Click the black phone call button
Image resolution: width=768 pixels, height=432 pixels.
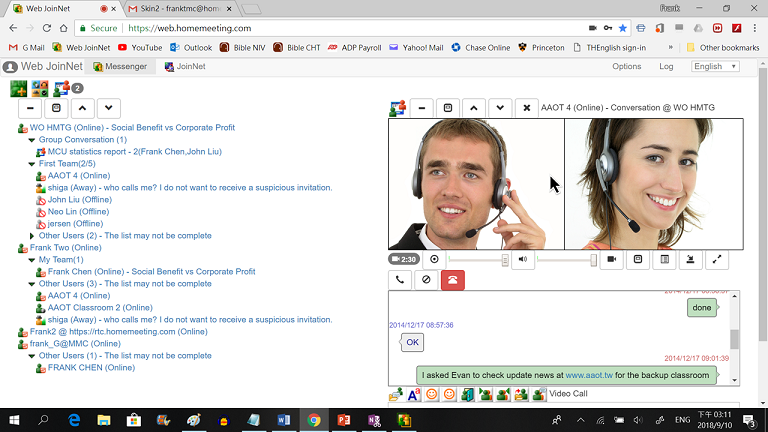400,280
